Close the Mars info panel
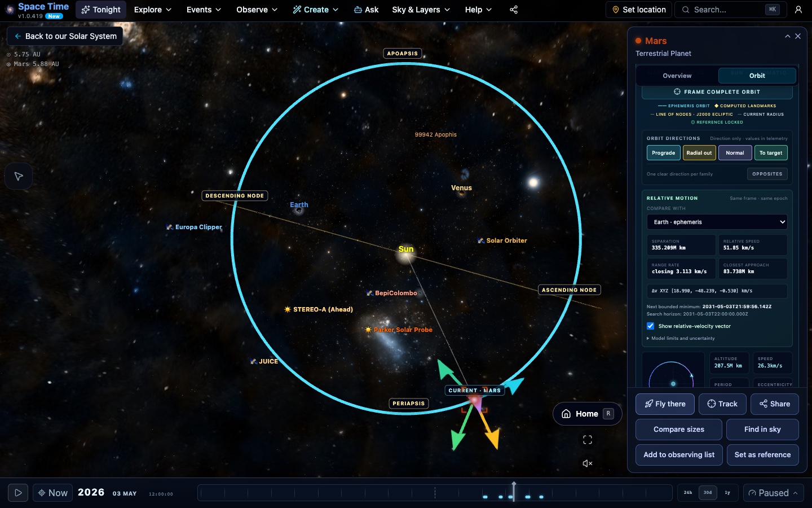The width and height of the screenshot is (812, 508). pyautogui.click(x=798, y=36)
